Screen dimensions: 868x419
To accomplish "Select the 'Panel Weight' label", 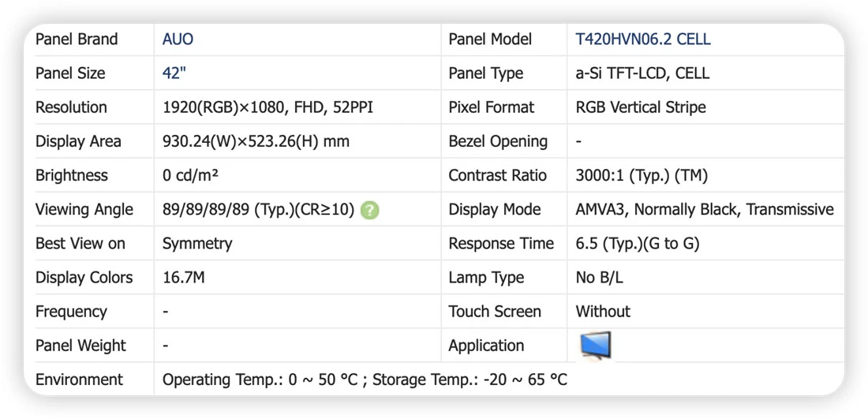I will (80, 346).
